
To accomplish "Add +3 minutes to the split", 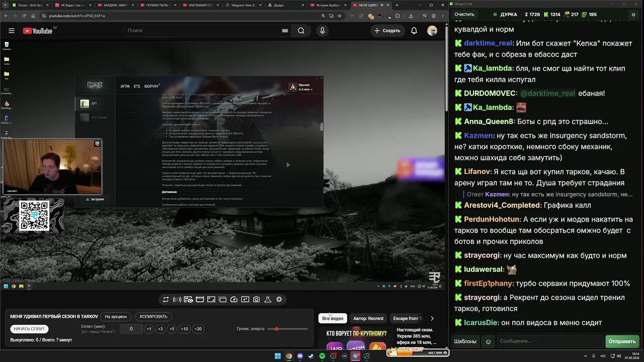I will tap(160, 329).
